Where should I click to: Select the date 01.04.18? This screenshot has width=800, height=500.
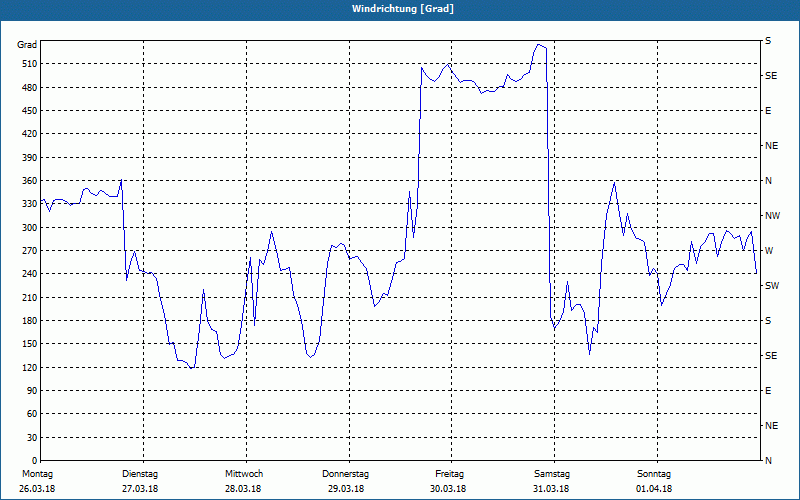coord(654,489)
